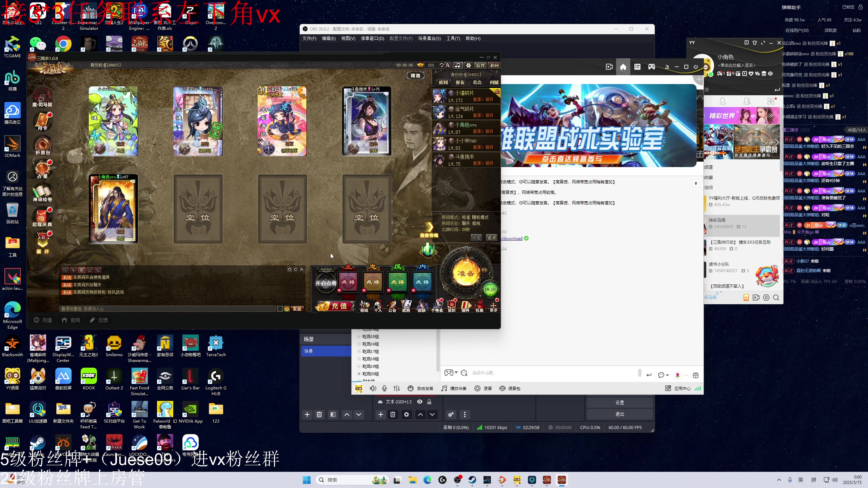868x488 pixels.
Task: Open three-dot mixer menu in OBS
Action: 465,414
